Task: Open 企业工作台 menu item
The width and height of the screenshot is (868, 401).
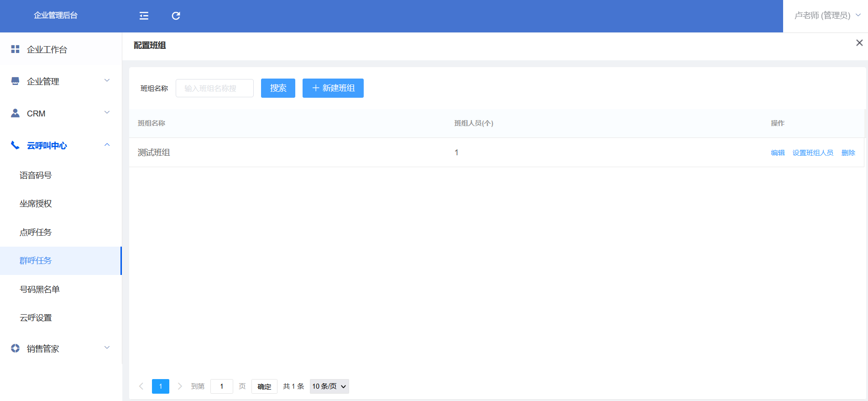Action: [x=61, y=49]
